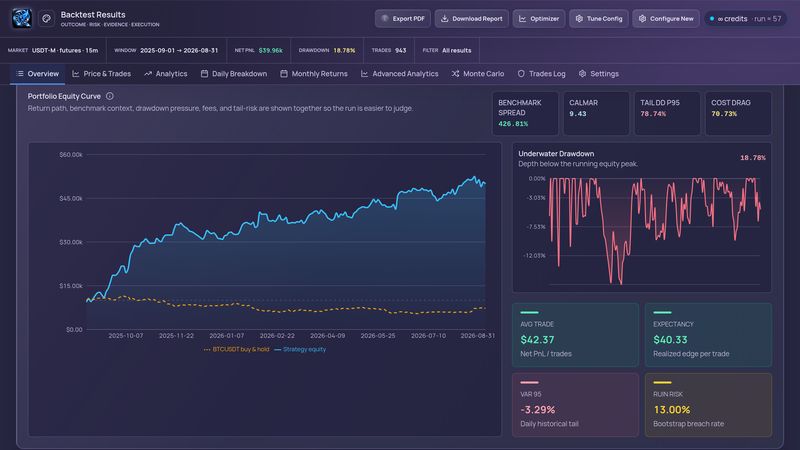
Task: Click the Ruin Risk 13.00% card
Action: click(x=708, y=405)
